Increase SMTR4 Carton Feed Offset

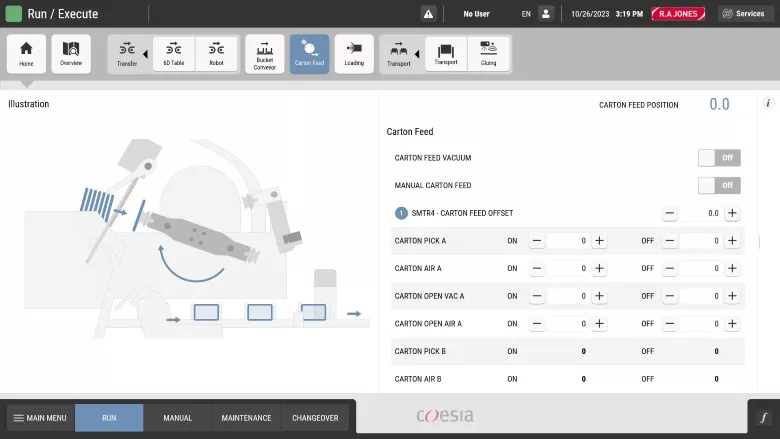click(x=732, y=213)
